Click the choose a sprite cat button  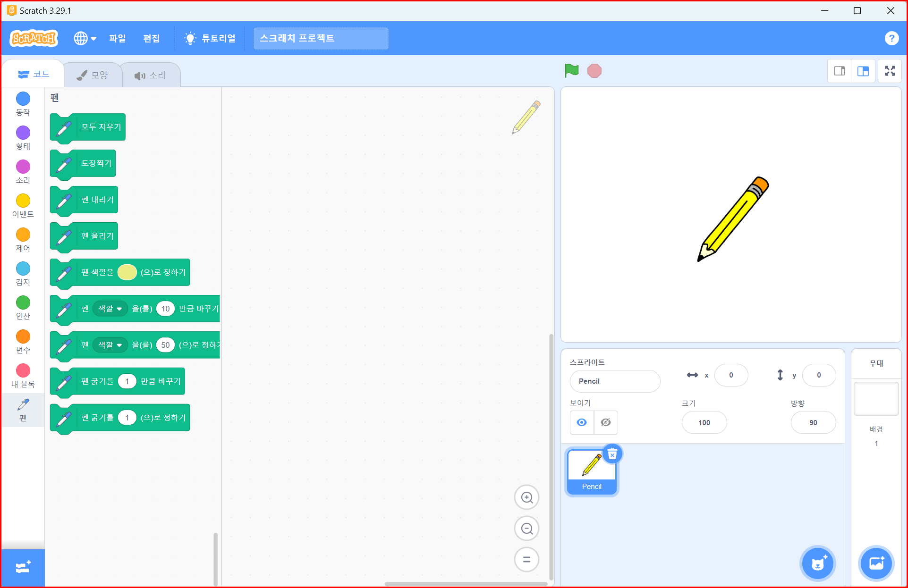[x=818, y=563]
